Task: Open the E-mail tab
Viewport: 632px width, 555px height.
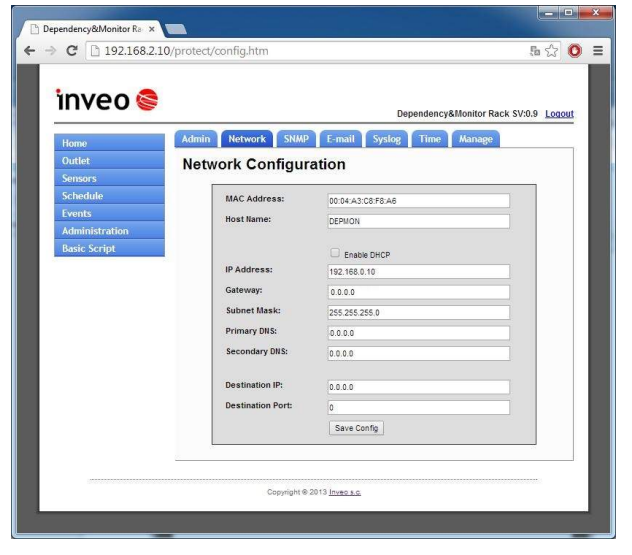Action: click(340, 139)
